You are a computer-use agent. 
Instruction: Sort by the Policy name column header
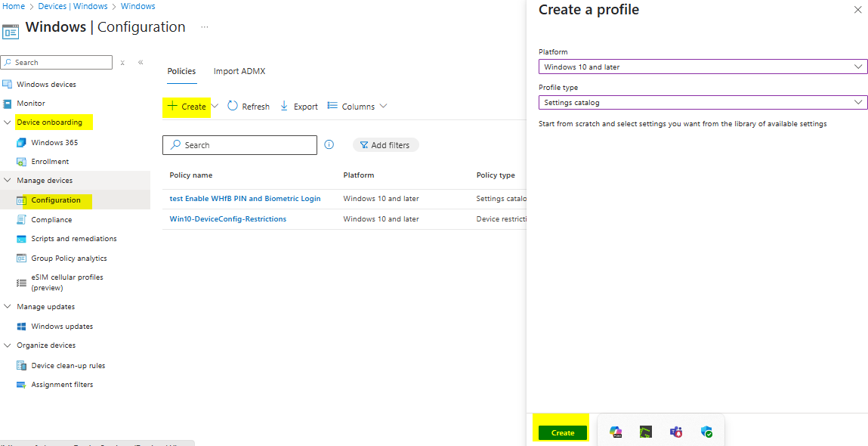(x=191, y=175)
